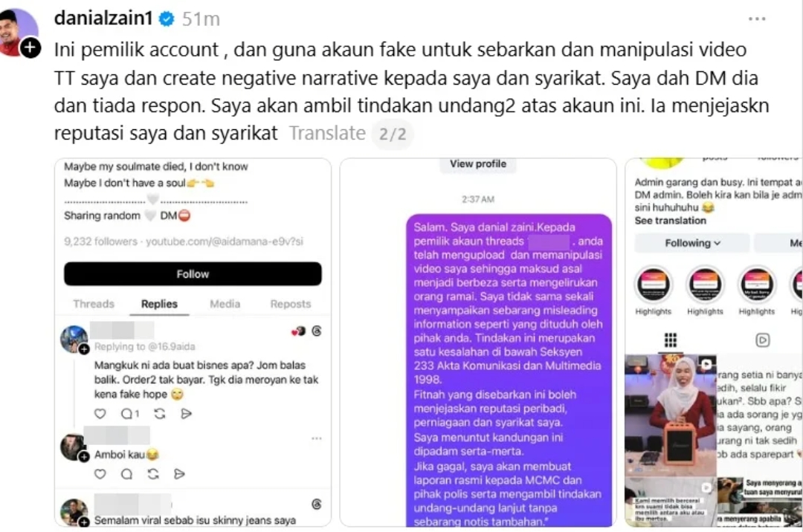Switch to the reels view icon

pyautogui.click(x=762, y=340)
